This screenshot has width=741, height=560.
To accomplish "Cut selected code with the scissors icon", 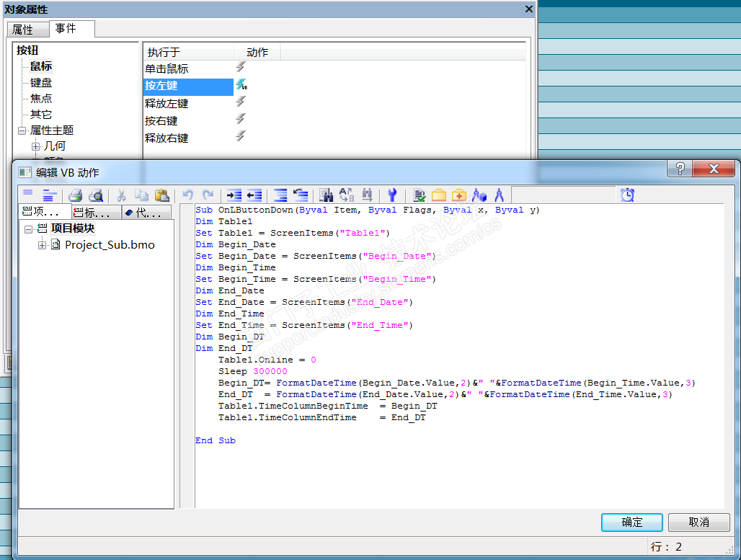I will (x=121, y=195).
